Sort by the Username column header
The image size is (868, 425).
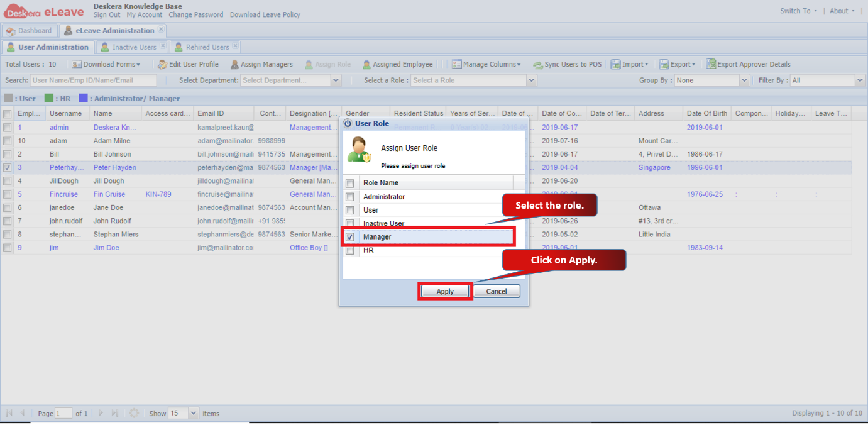click(67, 114)
